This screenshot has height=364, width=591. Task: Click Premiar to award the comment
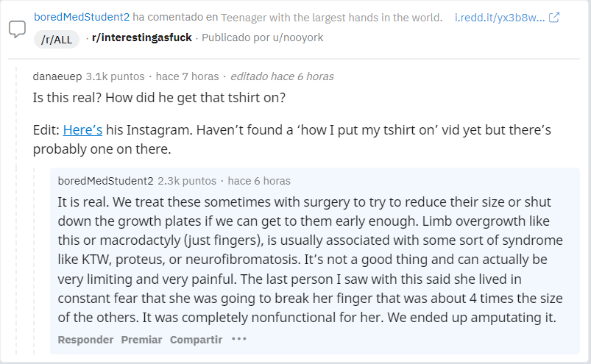point(141,339)
